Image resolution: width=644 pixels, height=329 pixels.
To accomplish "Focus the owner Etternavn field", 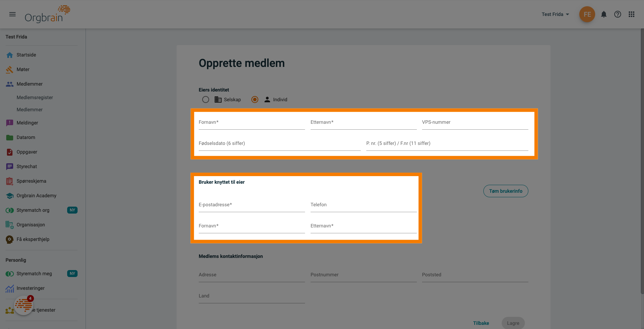I will point(364,122).
